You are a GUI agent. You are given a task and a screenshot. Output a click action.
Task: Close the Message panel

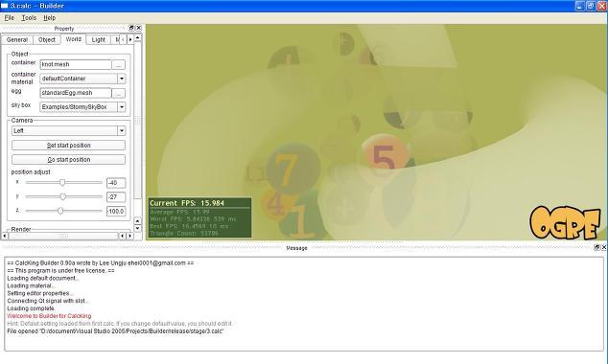click(604, 247)
